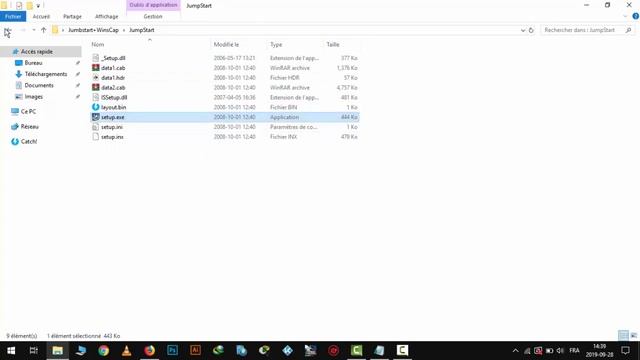The width and height of the screenshot is (640, 360).
Task: Click the JumpStart breadcrumb segment
Action: 142,30
